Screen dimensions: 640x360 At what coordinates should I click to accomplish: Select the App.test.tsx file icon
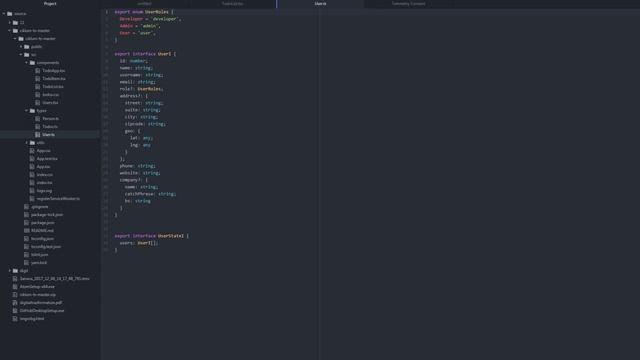(32, 158)
